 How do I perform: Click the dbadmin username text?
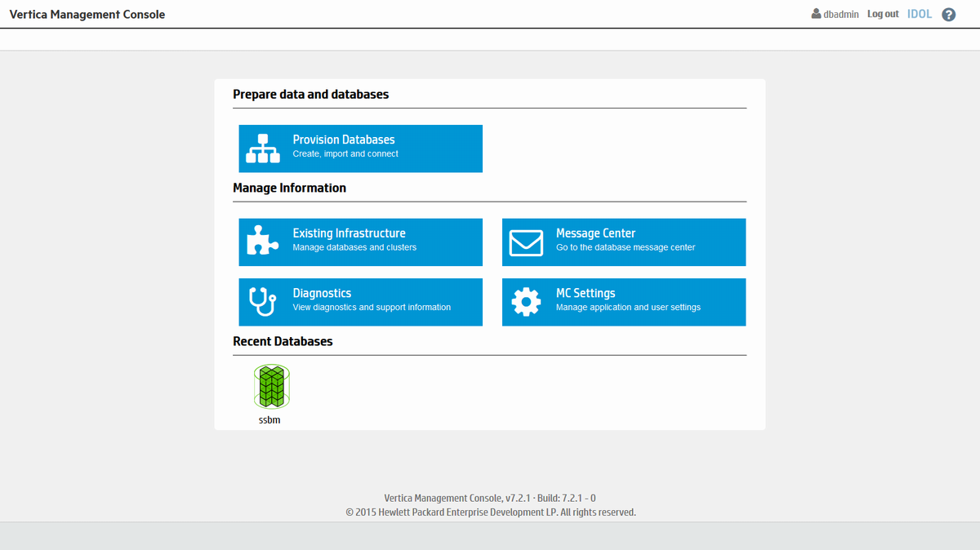841,15
